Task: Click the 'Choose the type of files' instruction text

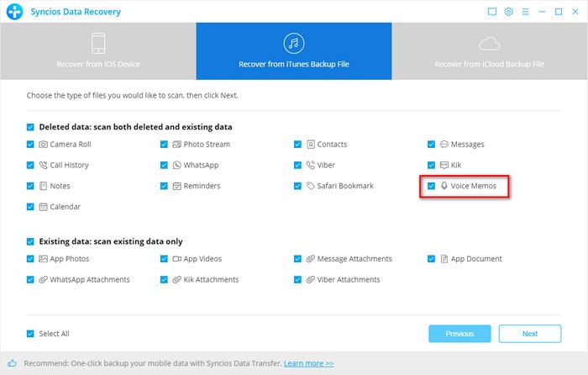Action: tap(133, 96)
